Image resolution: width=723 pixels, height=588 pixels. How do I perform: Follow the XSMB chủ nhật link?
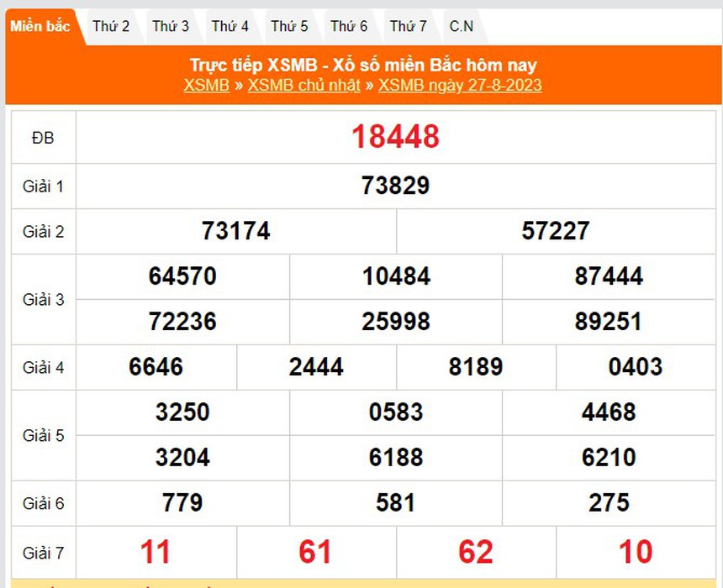(x=303, y=85)
